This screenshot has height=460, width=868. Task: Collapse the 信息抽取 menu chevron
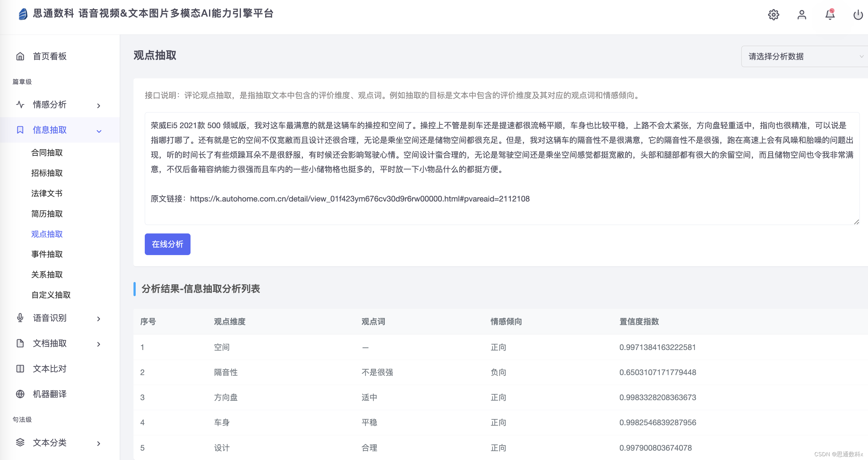(x=99, y=131)
